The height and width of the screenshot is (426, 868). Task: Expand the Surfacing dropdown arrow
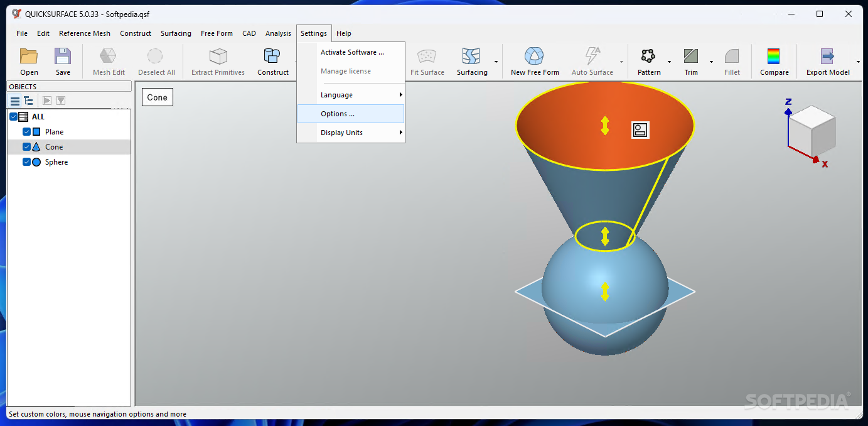pos(496,62)
